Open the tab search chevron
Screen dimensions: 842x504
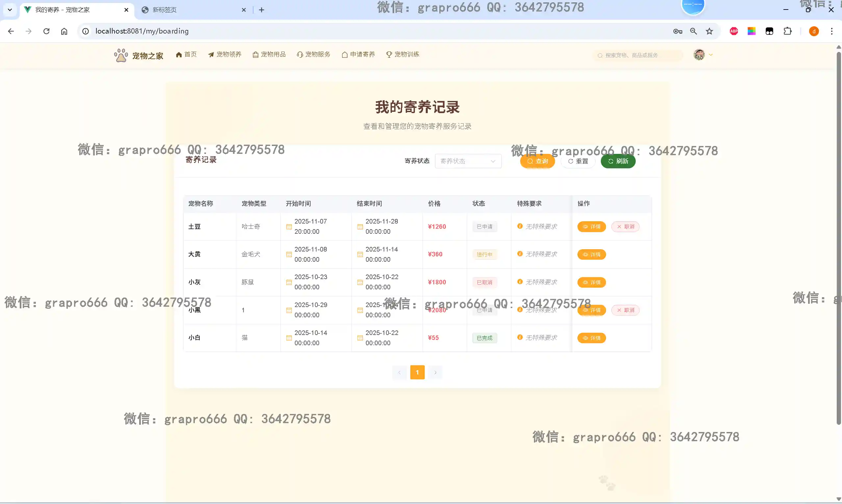(x=10, y=10)
